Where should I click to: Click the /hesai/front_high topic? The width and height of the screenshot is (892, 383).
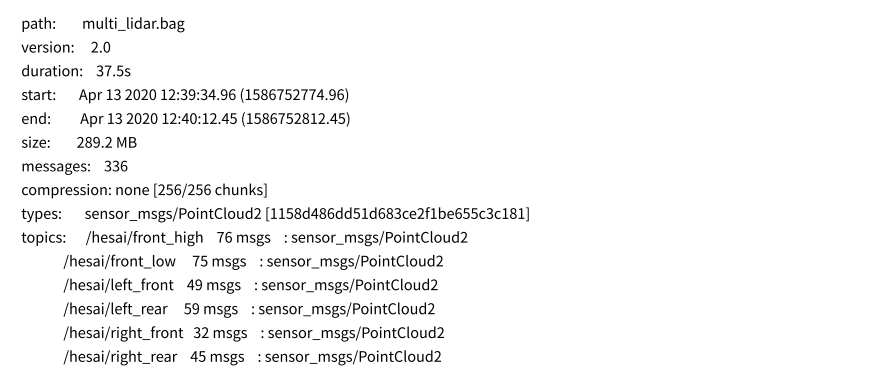coord(144,238)
